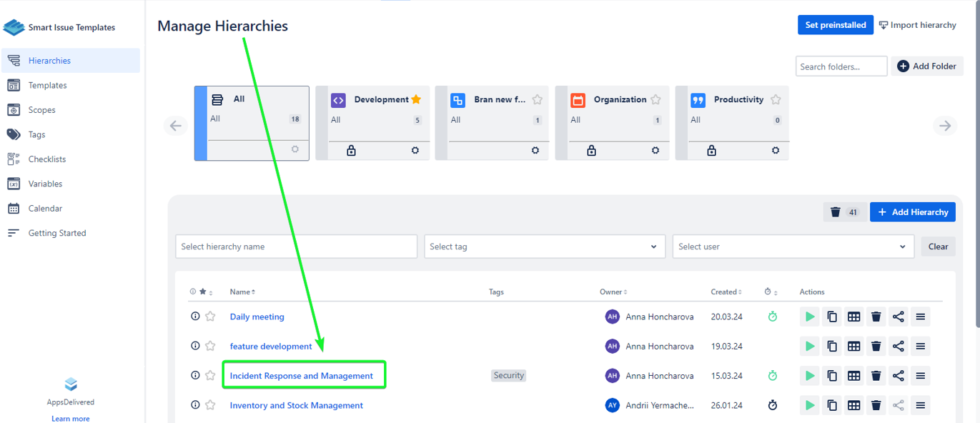Share the Daily meeting hierarchy
The width and height of the screenshot is (980, 423).
point(899,317)
